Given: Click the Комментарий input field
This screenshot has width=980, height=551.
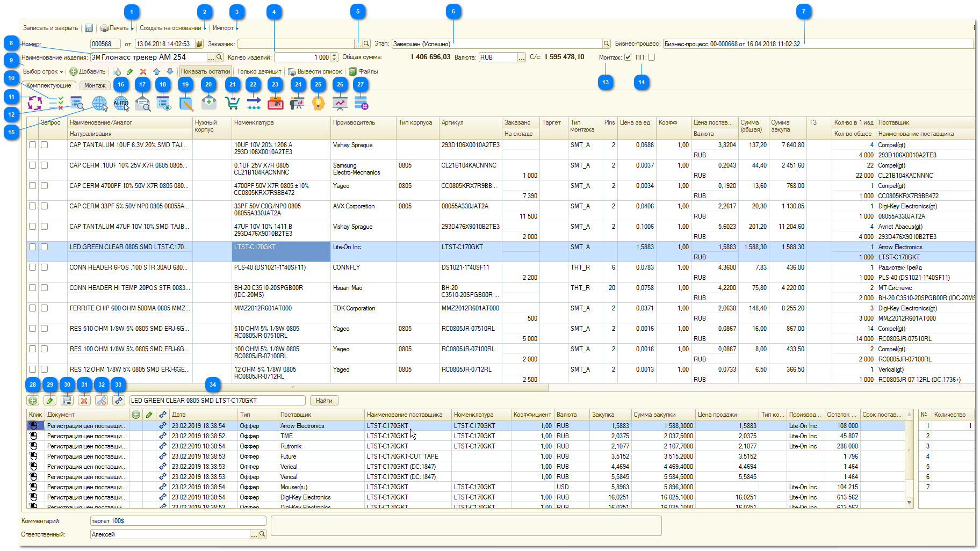Looking at the screenshot, I should tap(178, 521).
